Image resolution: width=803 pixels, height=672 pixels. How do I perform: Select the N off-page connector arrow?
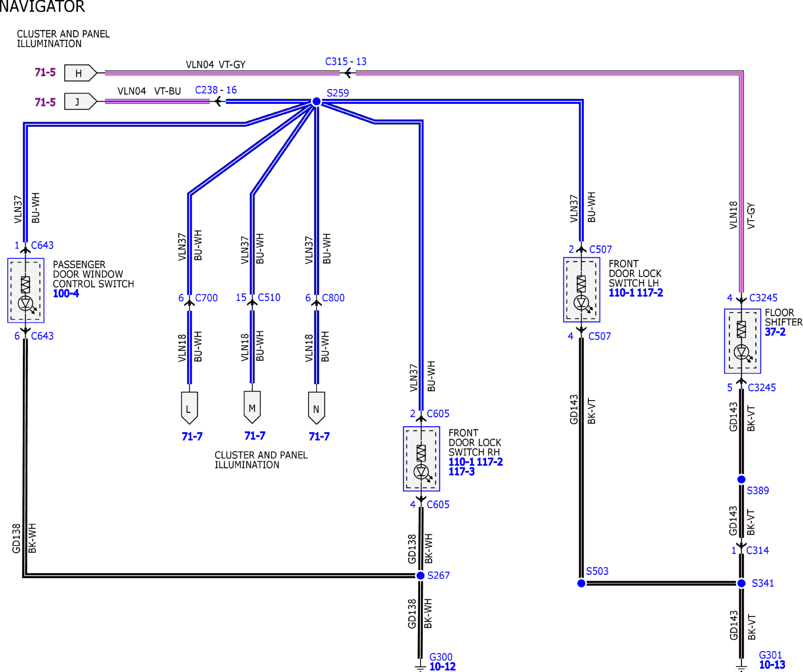click(x=316, y=408)
